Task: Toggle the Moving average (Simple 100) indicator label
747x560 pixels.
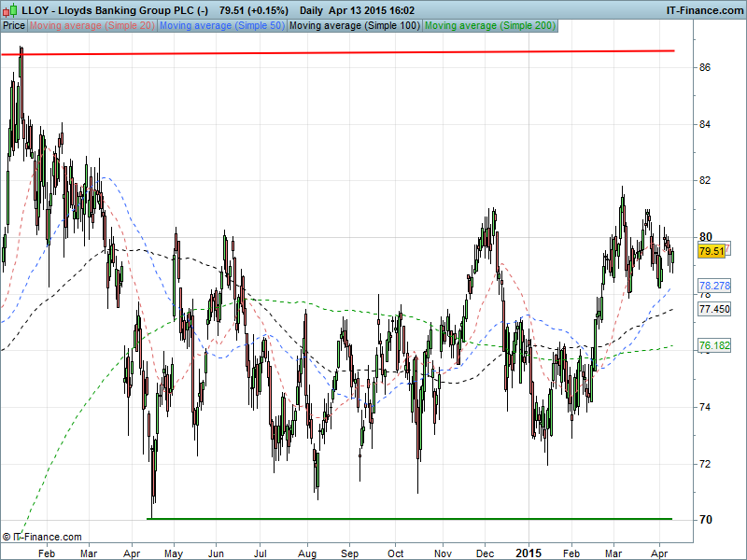Action: click(354, 25)
